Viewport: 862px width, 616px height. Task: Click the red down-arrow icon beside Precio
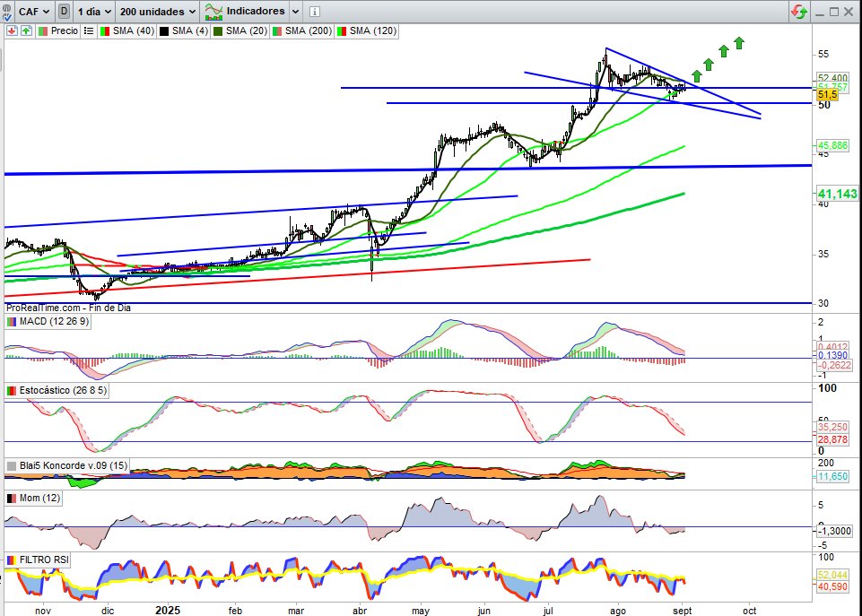12,30
